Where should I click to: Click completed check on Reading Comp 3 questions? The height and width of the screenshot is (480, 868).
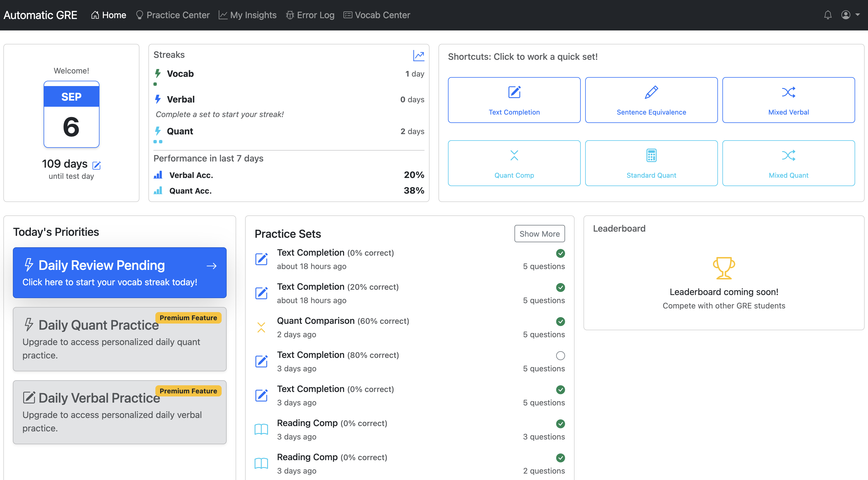(x=560, y=423)
